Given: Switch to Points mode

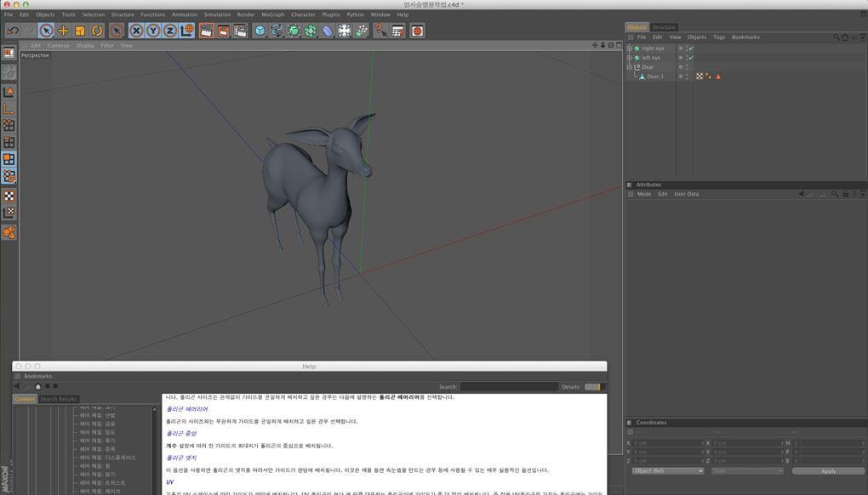Looking at the screenshot, I should point(9,126).
